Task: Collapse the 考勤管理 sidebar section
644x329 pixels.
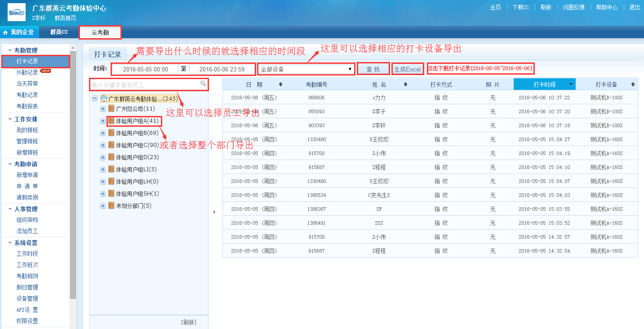Action: tap(10, 50)
